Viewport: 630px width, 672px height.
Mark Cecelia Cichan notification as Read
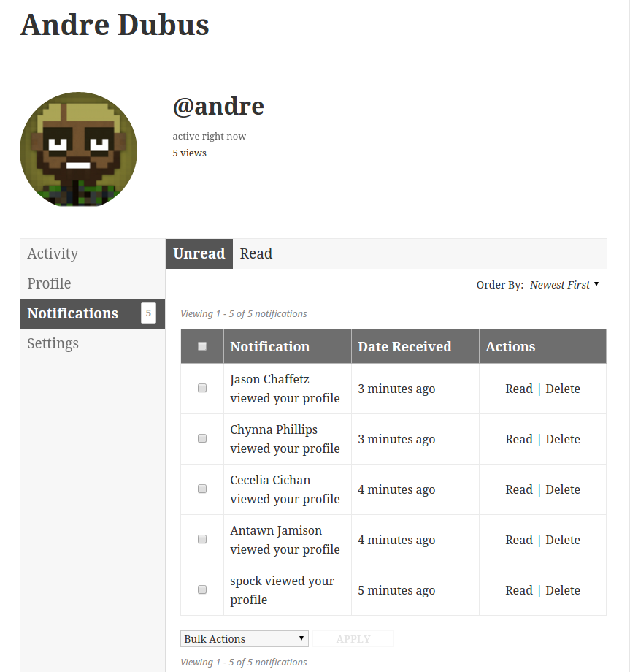click(519, 489)
